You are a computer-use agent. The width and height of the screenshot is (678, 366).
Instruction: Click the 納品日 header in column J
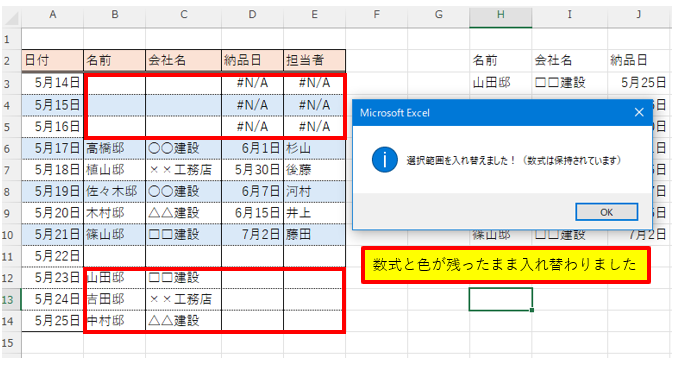click(x=639, y=61)
